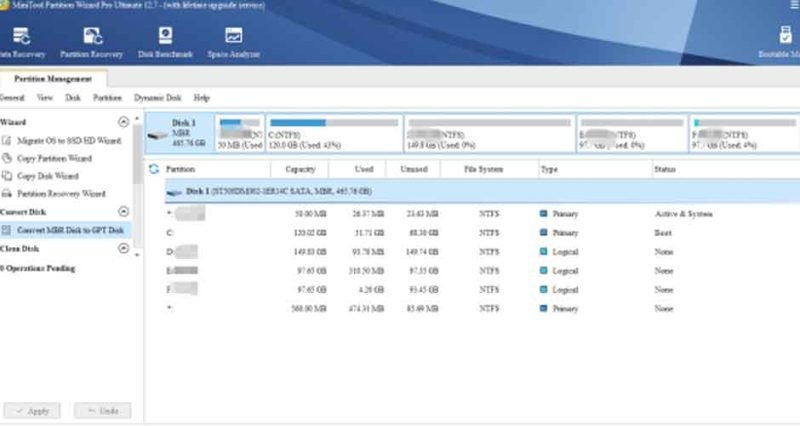Image resolution: width=800 pixels, height=426 pixels.
Task: Select the E: partition block in disk map
Action: click(x=632, y=133)
